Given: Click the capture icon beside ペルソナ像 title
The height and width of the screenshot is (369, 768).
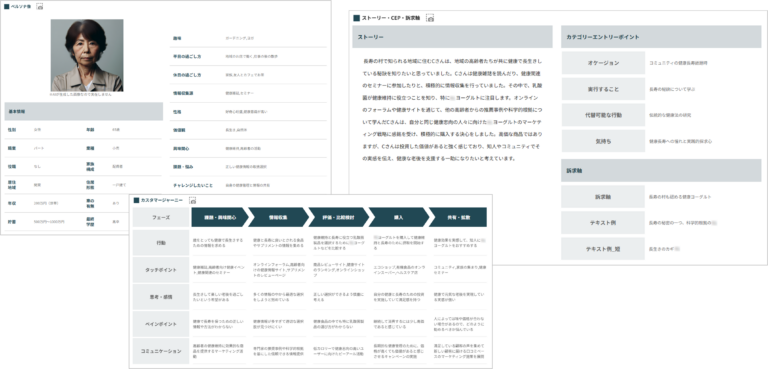Looking at the screenshot, I should coord(40,7).
